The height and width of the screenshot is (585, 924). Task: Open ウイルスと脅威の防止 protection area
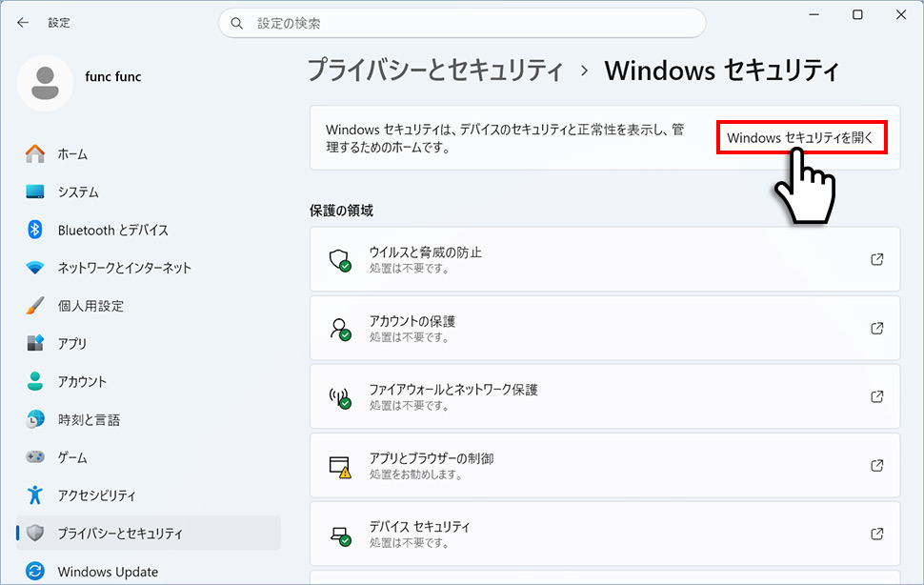[605, 259]
